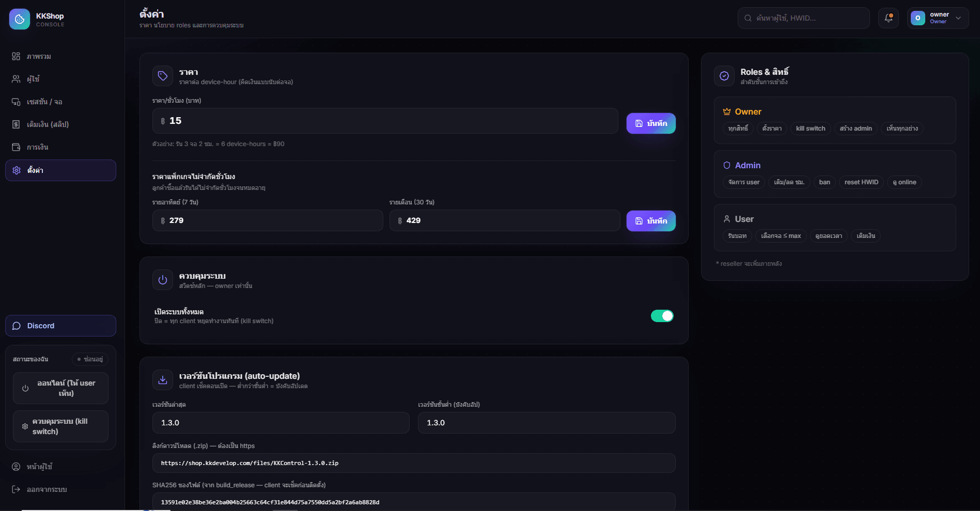
Task: Click the รันบอท tag under User
Action: [737, 236]
